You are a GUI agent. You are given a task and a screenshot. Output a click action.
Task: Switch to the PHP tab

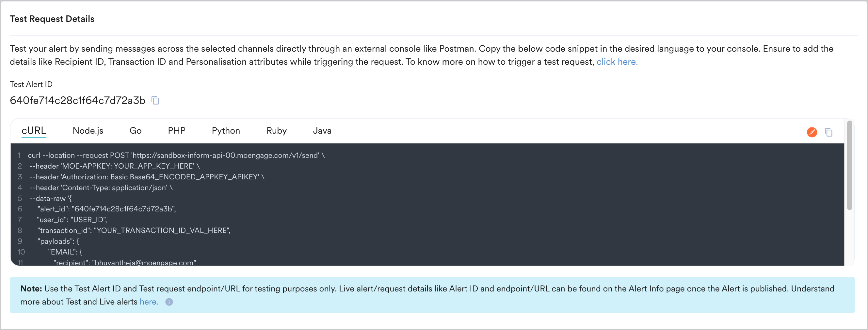pyautogui.click(x=177, y=131)
